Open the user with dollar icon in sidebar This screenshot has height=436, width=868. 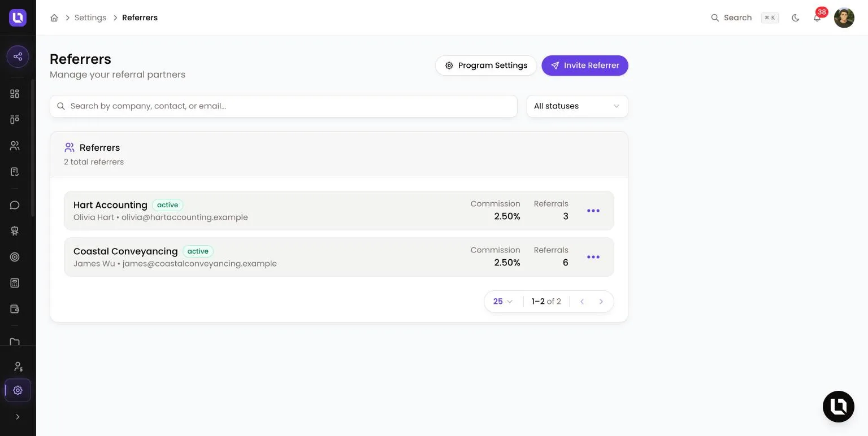(18, 367)
